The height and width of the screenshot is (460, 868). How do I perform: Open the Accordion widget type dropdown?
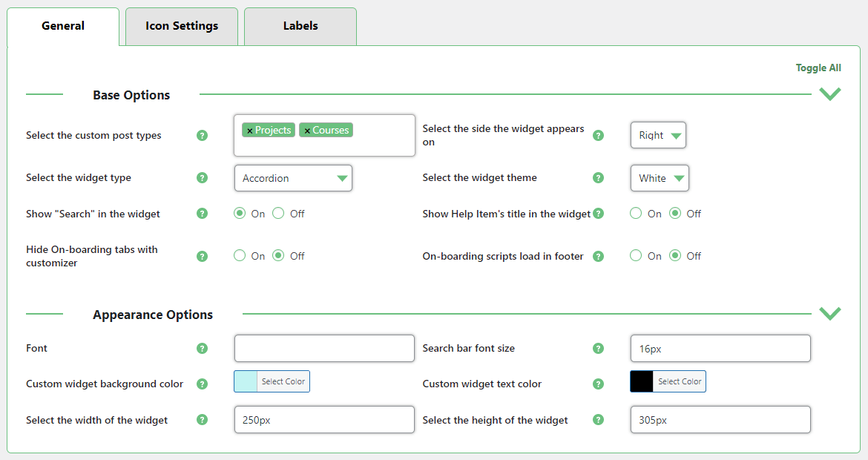tap(293, 178)
